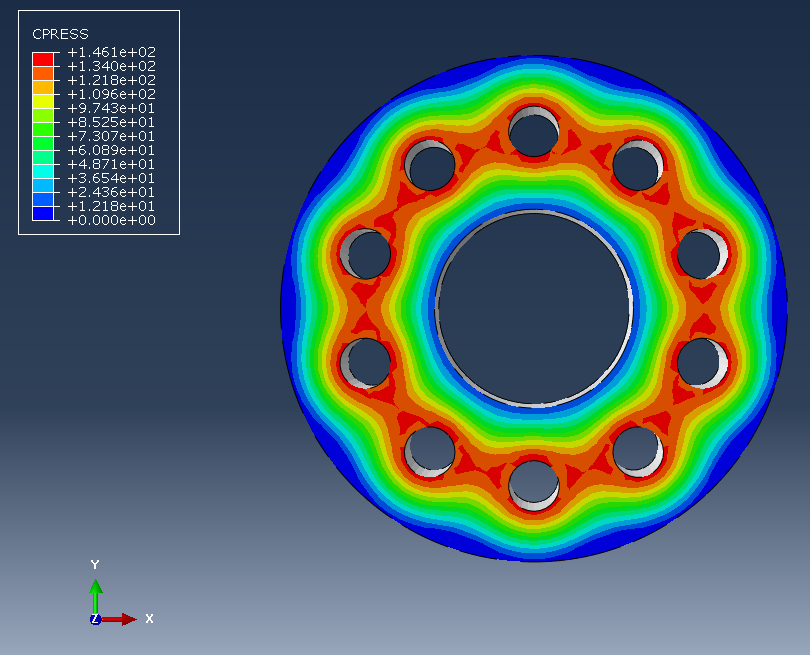Click the yellow legend color swatch
This screenshot has width=810, height=655.
coord(43,101)
